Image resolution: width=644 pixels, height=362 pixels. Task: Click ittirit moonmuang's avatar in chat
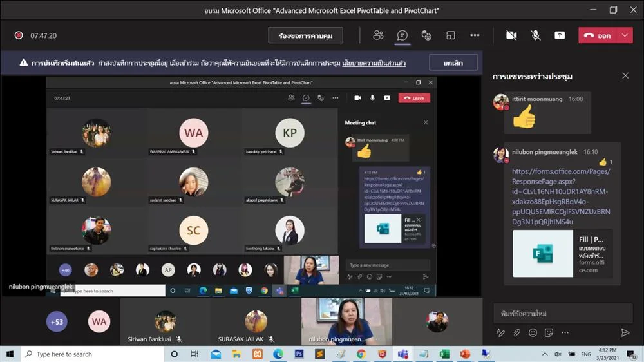click(500, 102)
